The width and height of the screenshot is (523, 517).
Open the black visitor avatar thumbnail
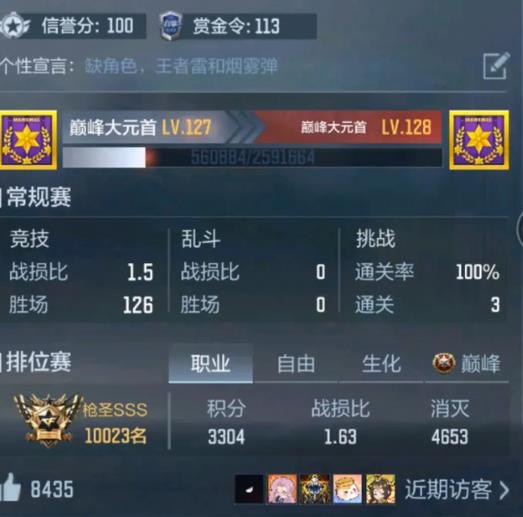(249, 489)
